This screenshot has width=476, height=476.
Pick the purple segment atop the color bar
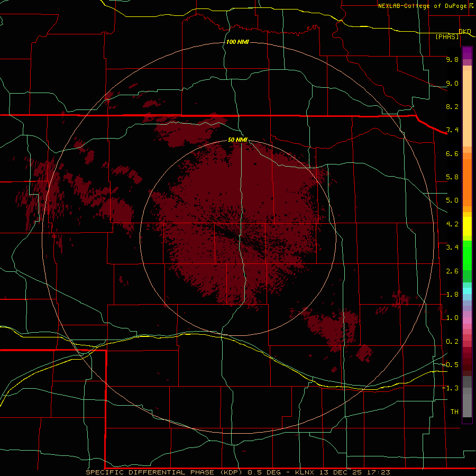pyautogui.click(x=467, y=53)
